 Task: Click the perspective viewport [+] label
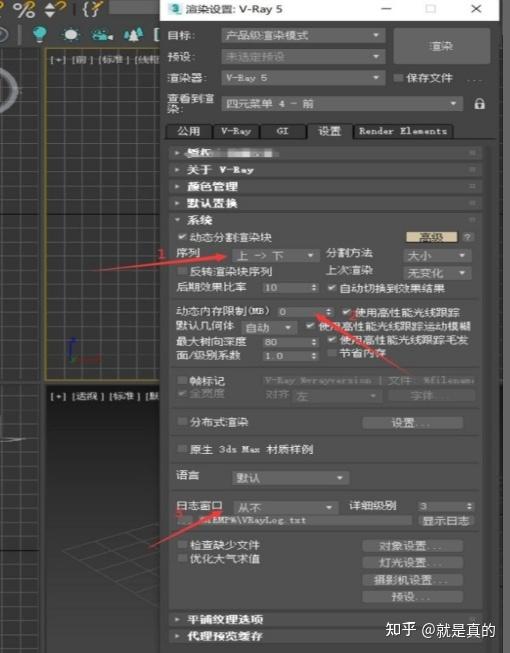pos(58,396)
